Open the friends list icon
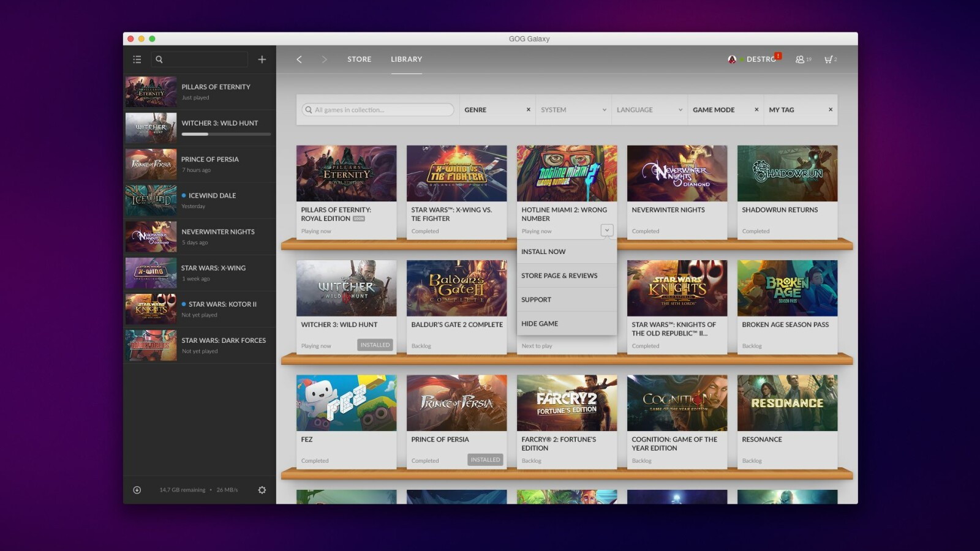This screenshot has height=551, width=980. click(801, 59)
